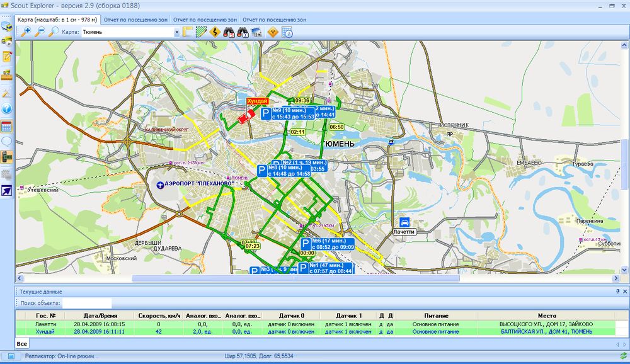Click the 00:00 time marker on the track
Viewport: 630px width, 364px height.
[x=307, y=253]
